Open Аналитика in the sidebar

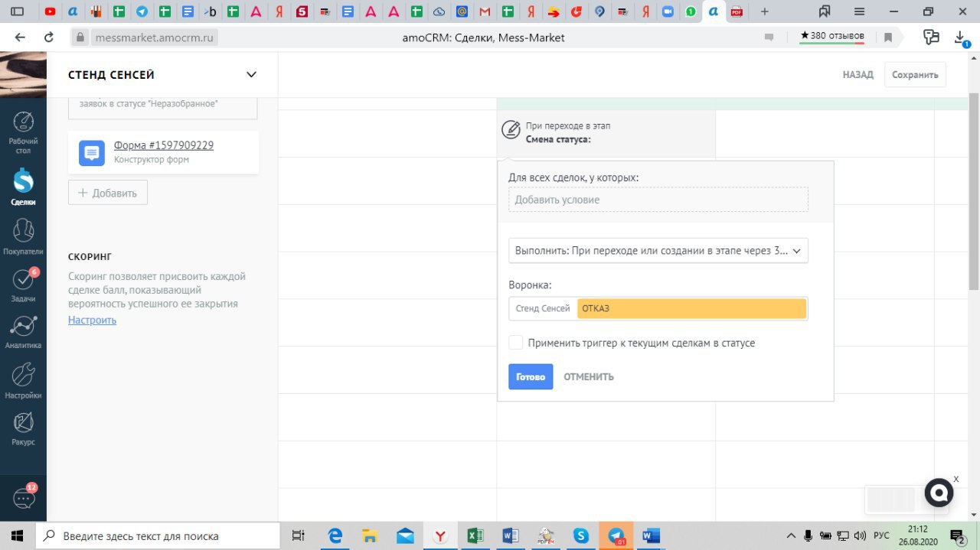pyautogui.click(x=24, y=332)
